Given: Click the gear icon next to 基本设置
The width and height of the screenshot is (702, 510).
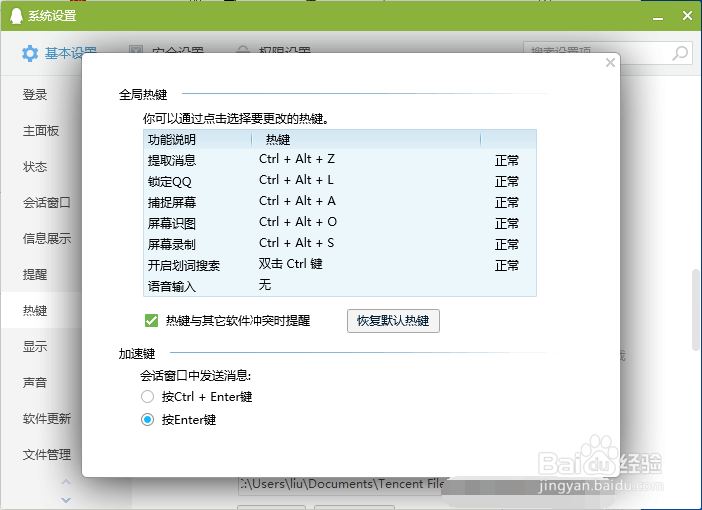Looking at the screenshot, I should pos(30,53).
